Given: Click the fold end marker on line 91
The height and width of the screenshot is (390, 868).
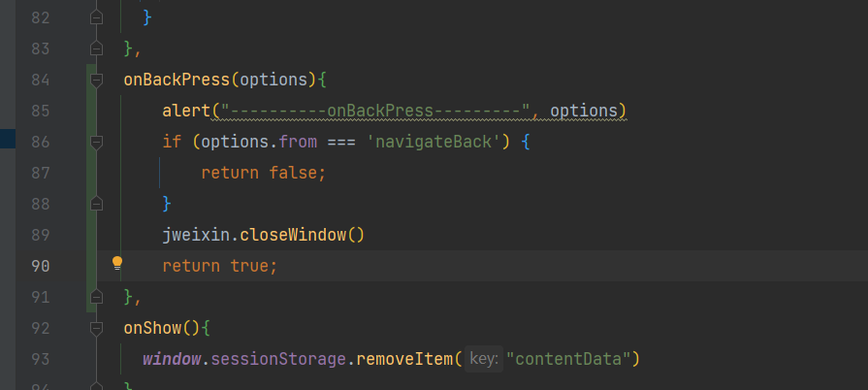Looking at the screenshot, I should click(x=96, y=297).
